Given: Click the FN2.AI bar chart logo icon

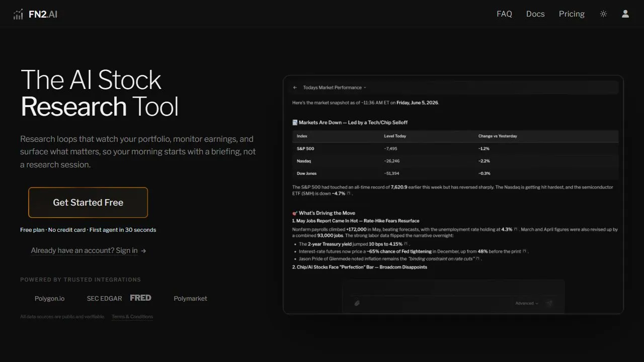Looking at the screenshot, I should click(x=18, y=14).
